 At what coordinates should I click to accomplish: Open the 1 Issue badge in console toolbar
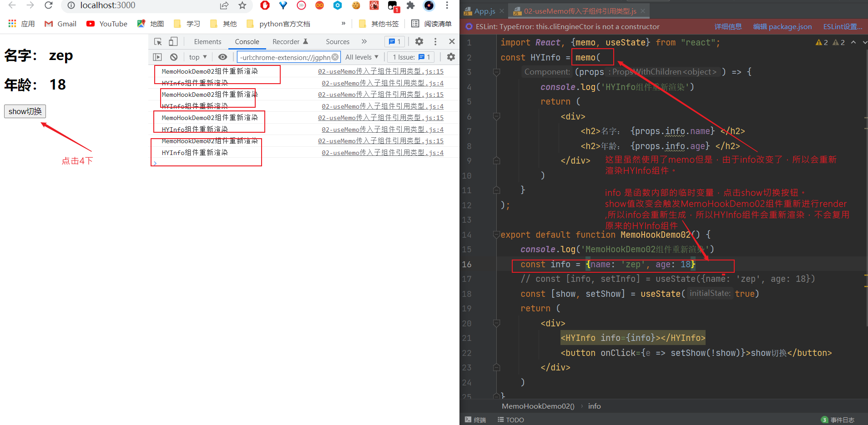click(411, 57)
